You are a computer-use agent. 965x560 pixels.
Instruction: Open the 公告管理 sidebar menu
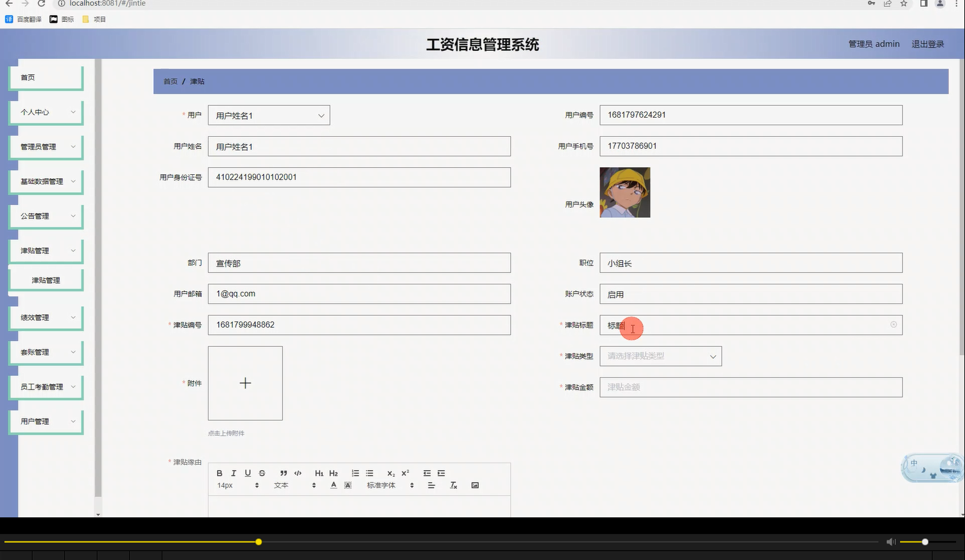point(46,216)
